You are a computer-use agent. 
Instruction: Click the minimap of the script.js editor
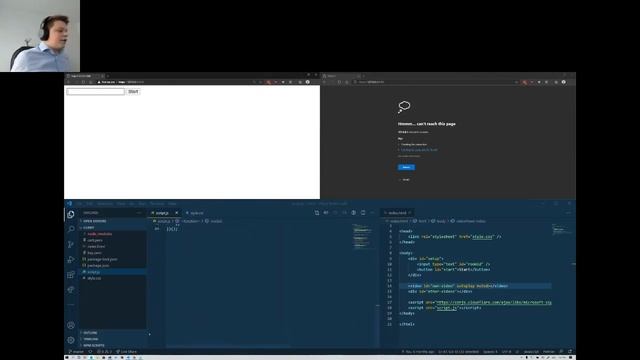point(362,237)
